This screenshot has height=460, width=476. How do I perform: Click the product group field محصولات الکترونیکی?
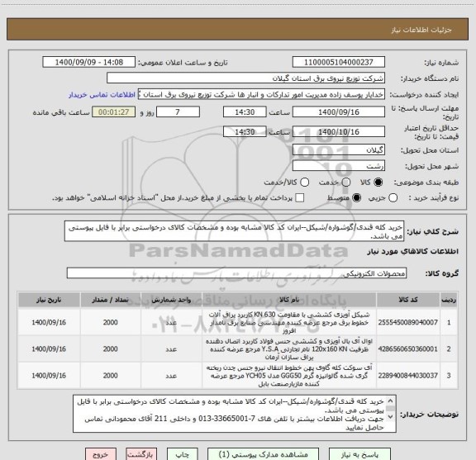[x=237, y=273]
